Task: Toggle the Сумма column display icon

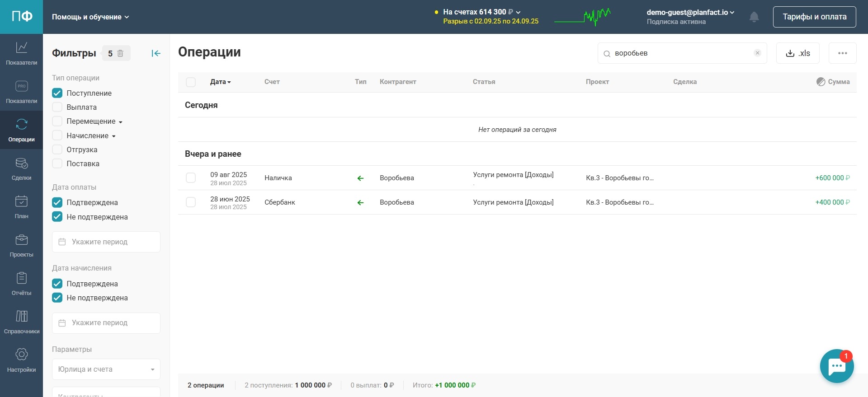Action: (821, 82)
